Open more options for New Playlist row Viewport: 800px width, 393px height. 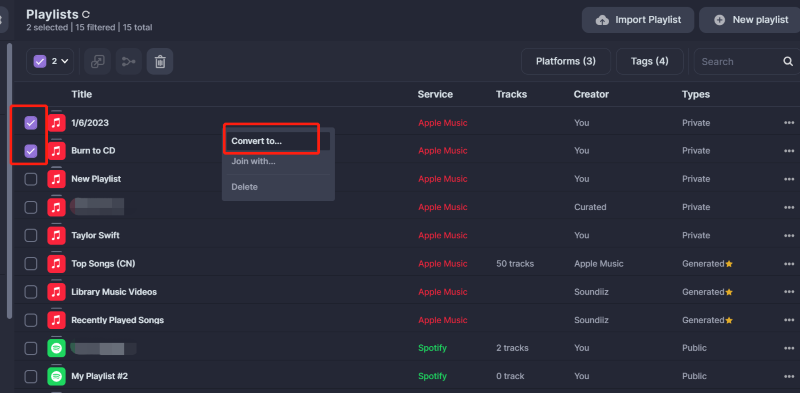click(x=789, y=179)
